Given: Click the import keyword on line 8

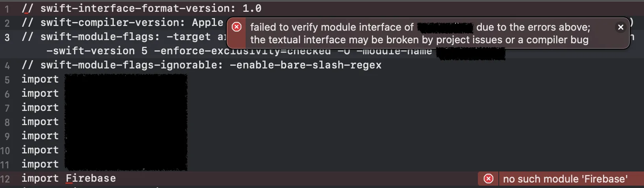Looking at the screenshot, I should click(40, 122).
